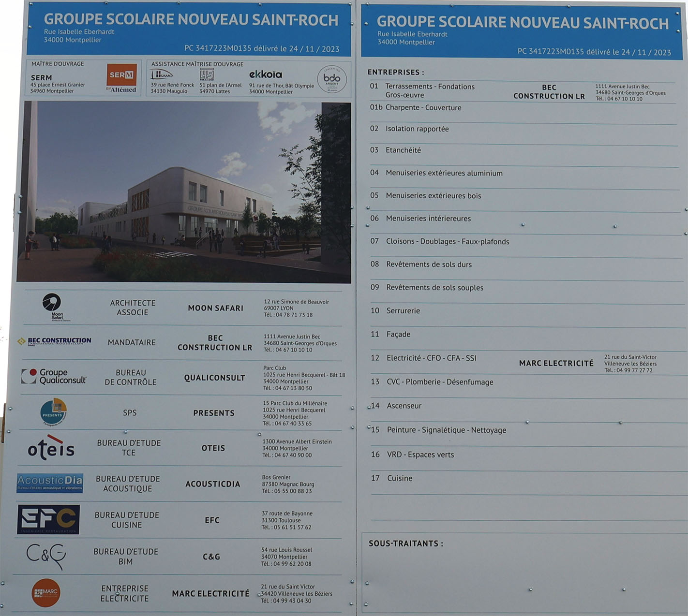Image resolution: width=688 pixels, height=616 pixels.
Task: Click "Assistance maîtrise d'ouvrage" heading
Action: tap(197, 64)
